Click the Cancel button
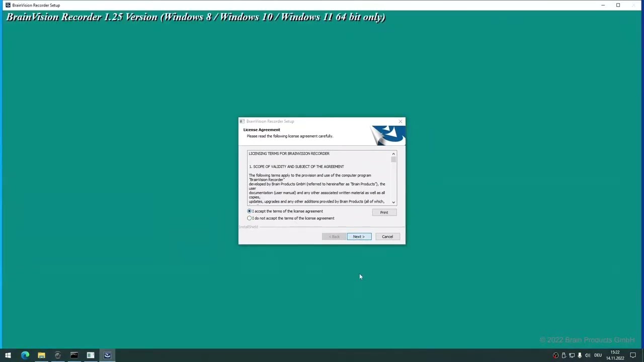 (x=387, y=236)
